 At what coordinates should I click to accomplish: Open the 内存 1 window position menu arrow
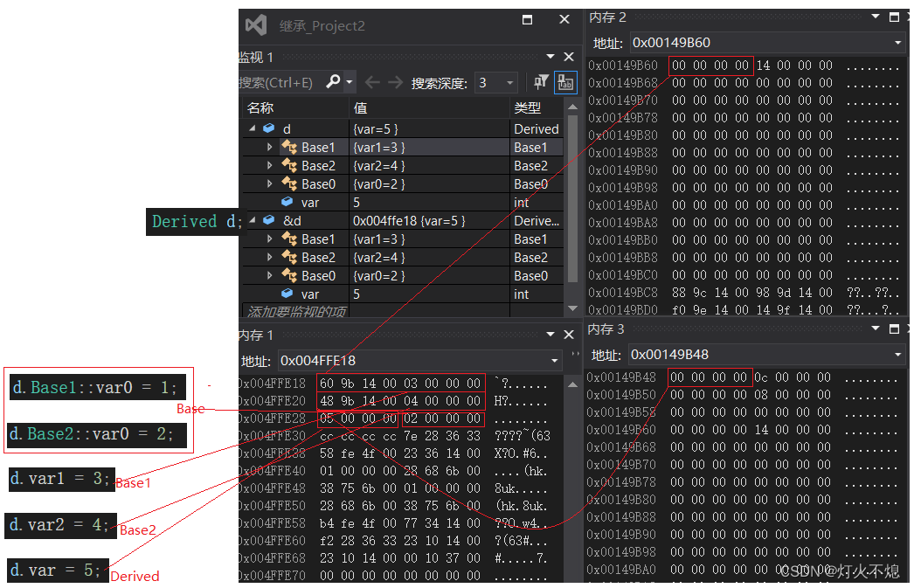(550, 335)
